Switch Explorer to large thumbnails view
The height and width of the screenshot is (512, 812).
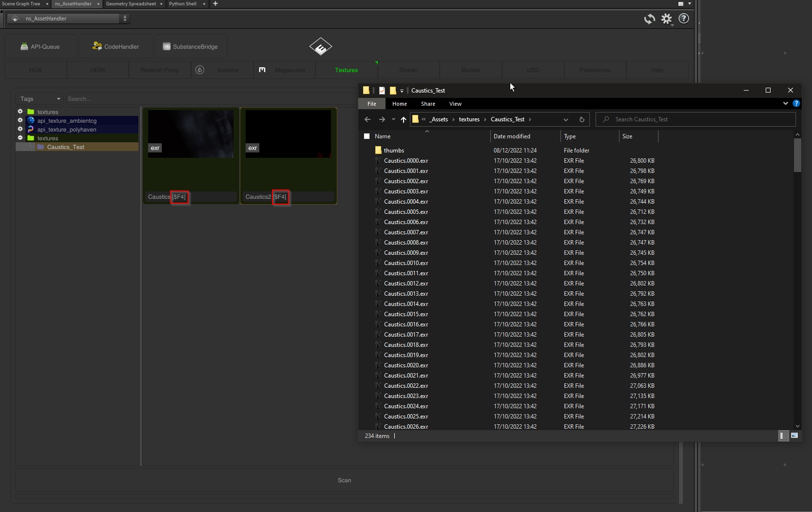point(794,436)
